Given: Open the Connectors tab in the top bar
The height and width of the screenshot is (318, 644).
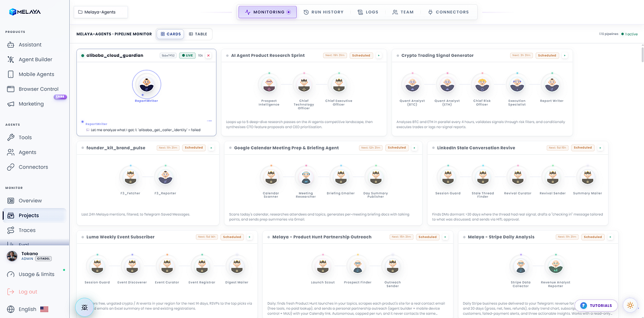Looking at the screenshot, I should (448, 12).
